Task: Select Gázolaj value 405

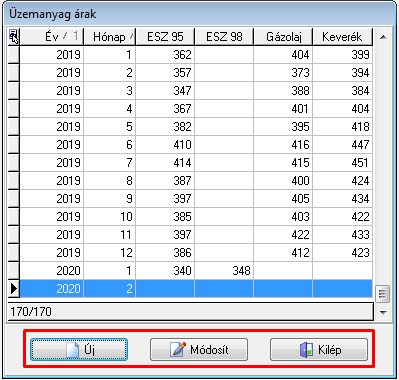Action: point(283,199)
